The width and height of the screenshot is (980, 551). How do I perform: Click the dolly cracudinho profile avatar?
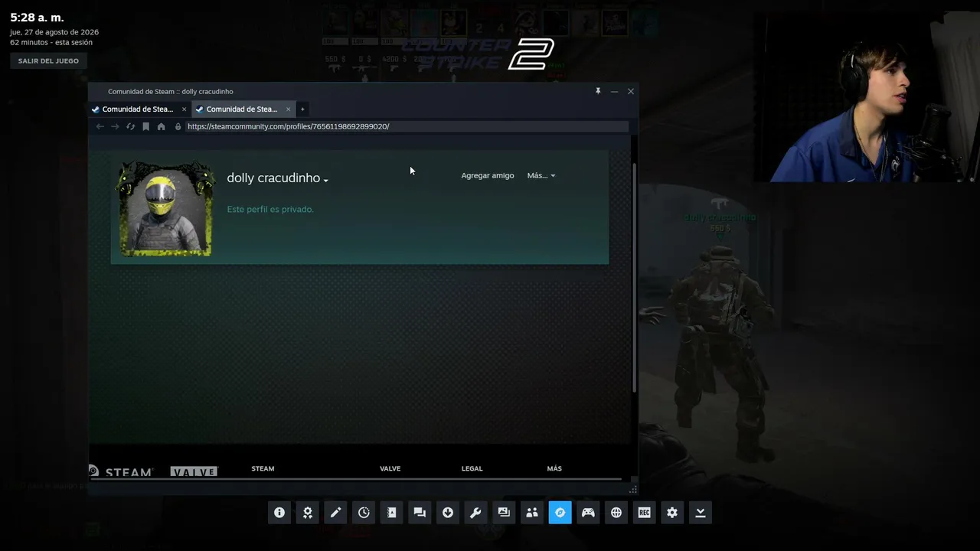pyautogui.click(x=165, y=208)
